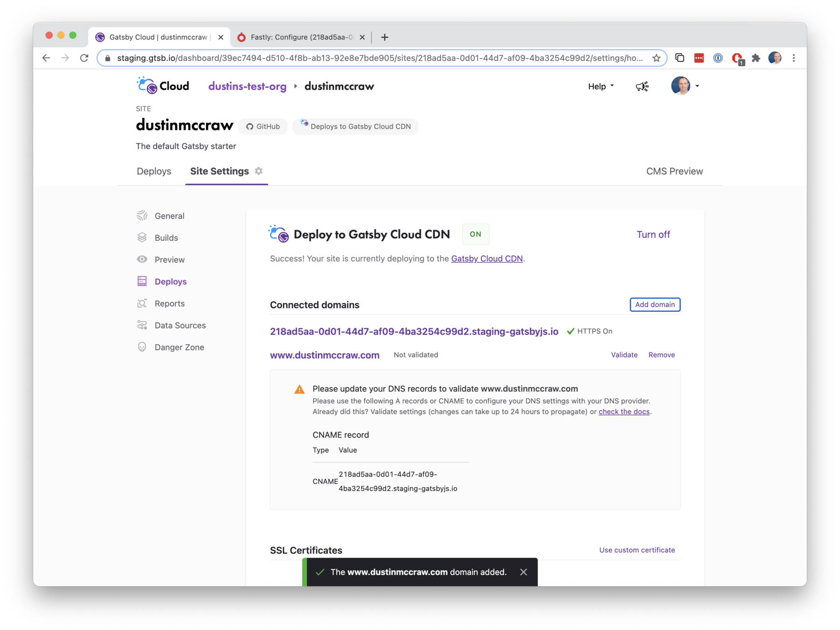Open CMS Preview

click(674, 171)
